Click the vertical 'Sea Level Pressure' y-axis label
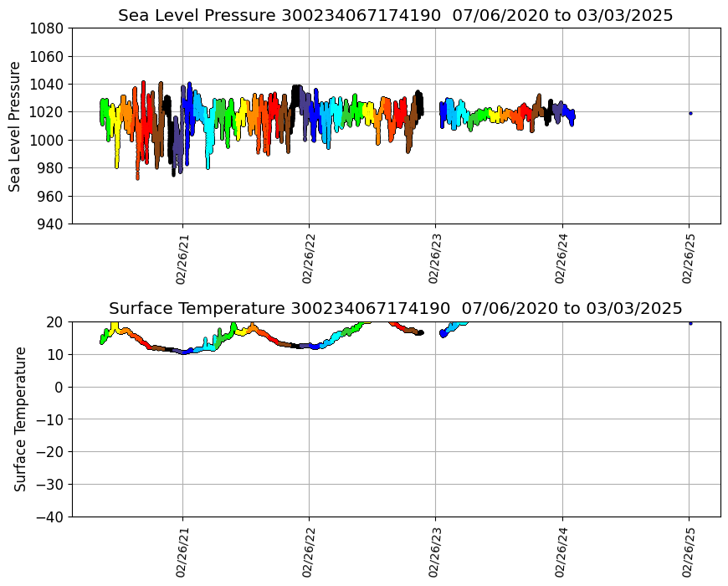728x586 pixels. [x=15, y=126]
